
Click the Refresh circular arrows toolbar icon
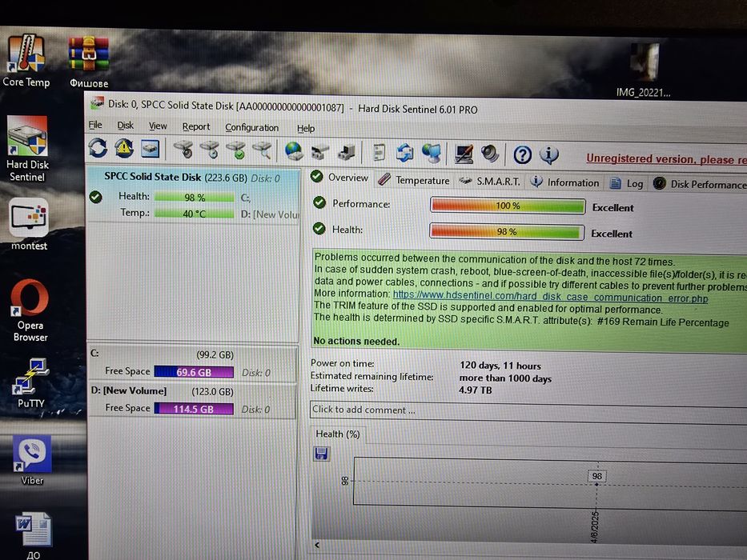98,149
